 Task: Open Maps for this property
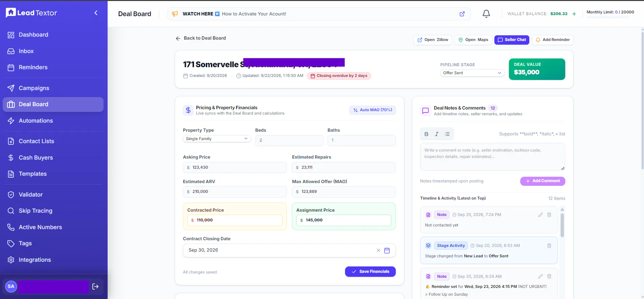tap(473, 40)
